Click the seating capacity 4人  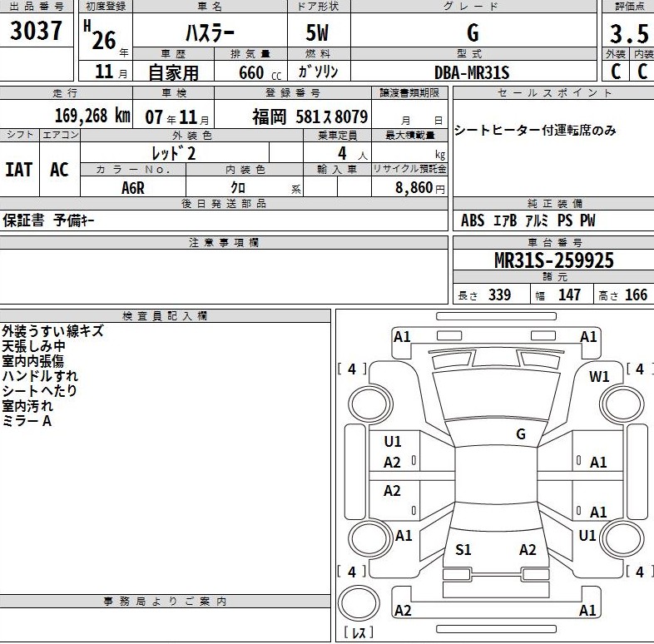pyautogui.click(x=353, y=153)
